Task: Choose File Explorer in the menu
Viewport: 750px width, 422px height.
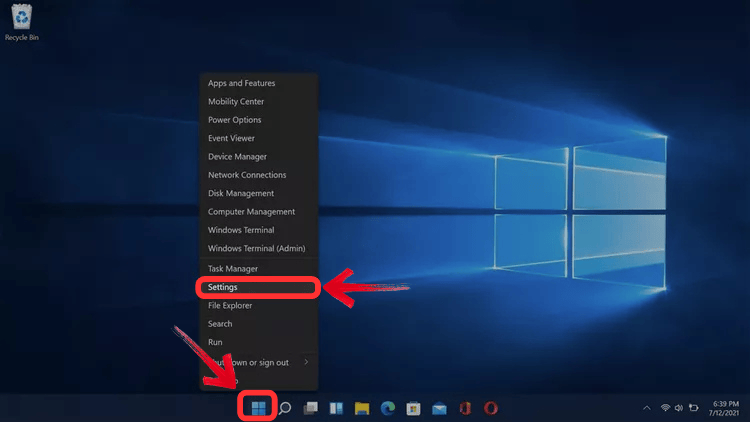Action: (x=259, y=305)
